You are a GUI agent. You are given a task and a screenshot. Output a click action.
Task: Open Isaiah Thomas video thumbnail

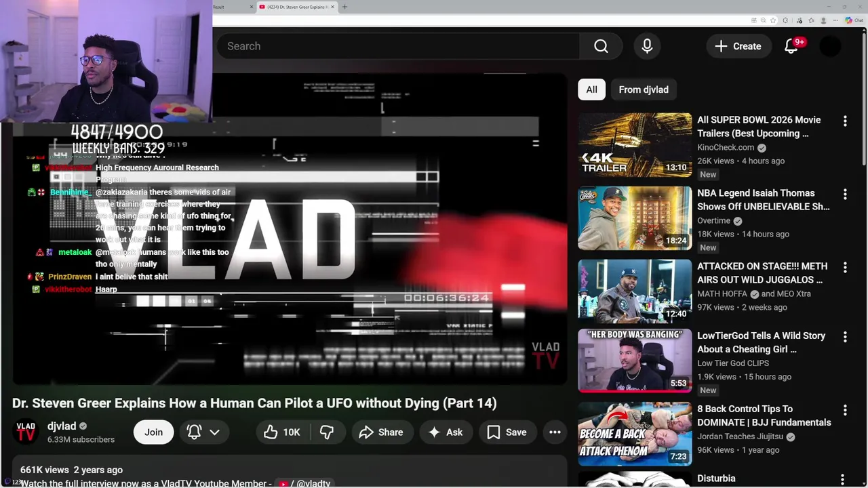pos(635,218)
